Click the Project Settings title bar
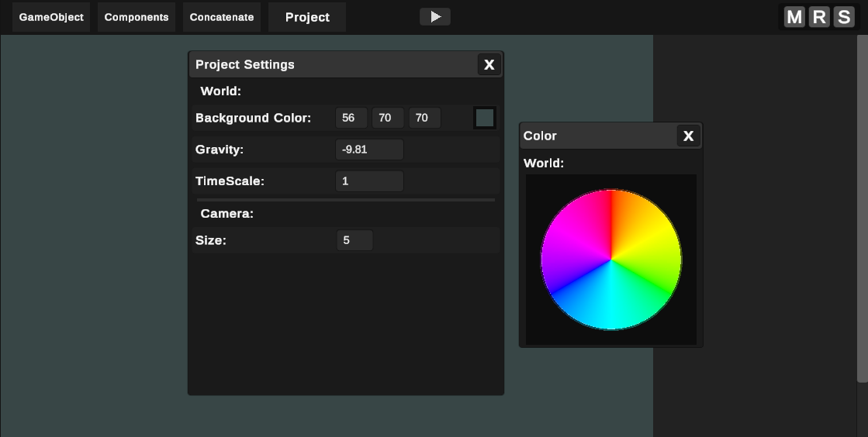 pyautogui.click(x=334, y=65)
